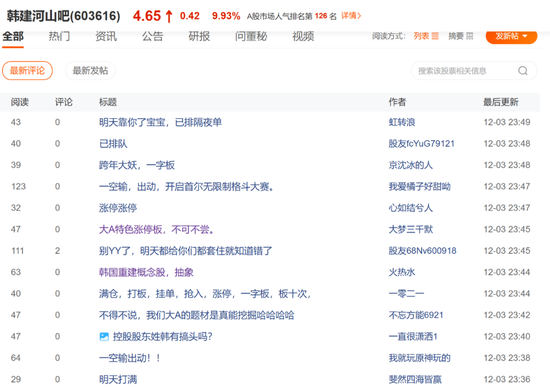Click the summary view icon beside 摘要
This screenshot has height=388, width=550.
469,36
